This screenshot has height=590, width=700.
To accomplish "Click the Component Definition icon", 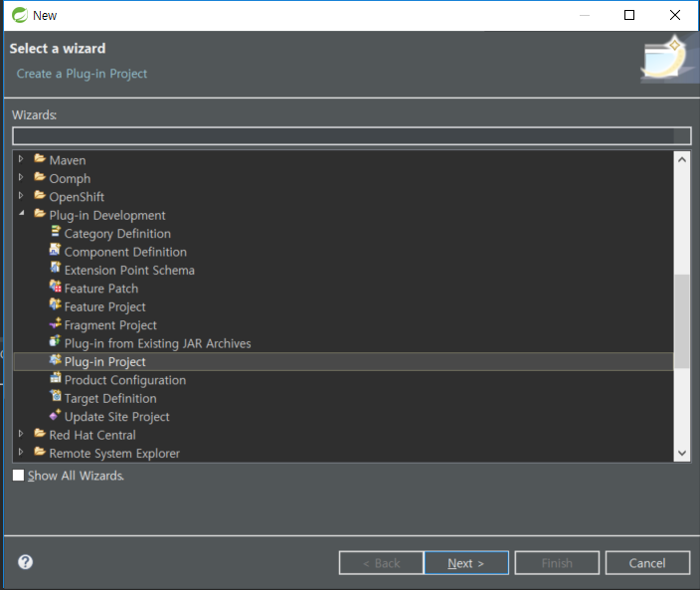I will coord(55,250).
